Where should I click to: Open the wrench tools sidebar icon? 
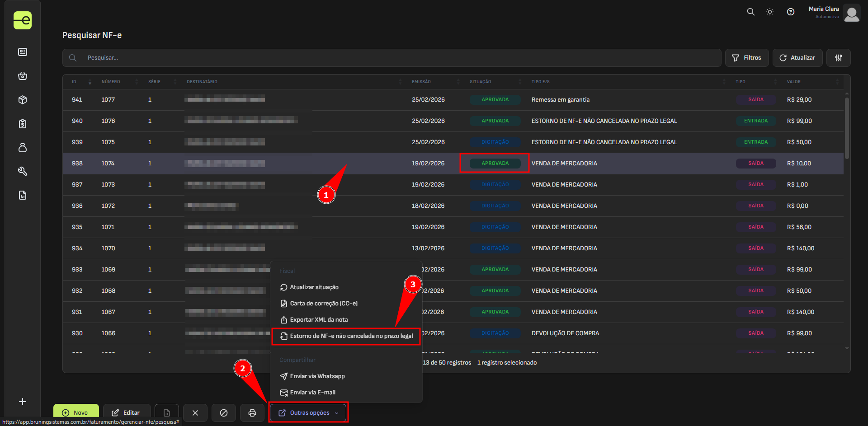pos(23,171)
